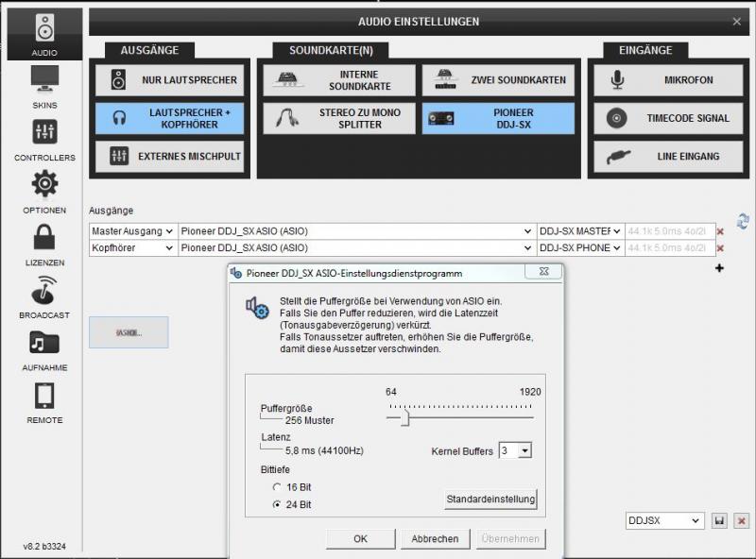Open the Broadcast section icon
756x559 pixels.
click(44, 290)
